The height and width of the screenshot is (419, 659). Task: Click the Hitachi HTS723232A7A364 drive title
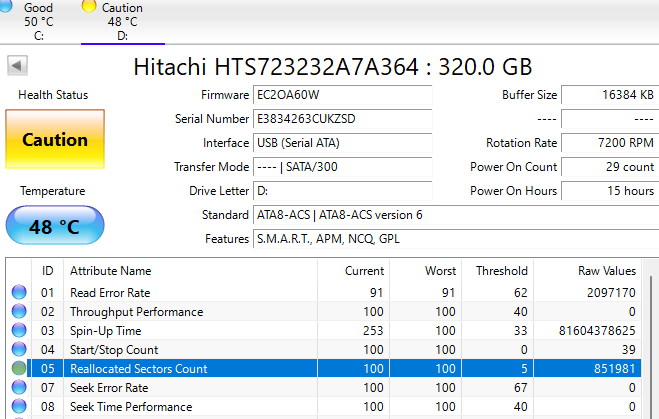pos(333,67)
